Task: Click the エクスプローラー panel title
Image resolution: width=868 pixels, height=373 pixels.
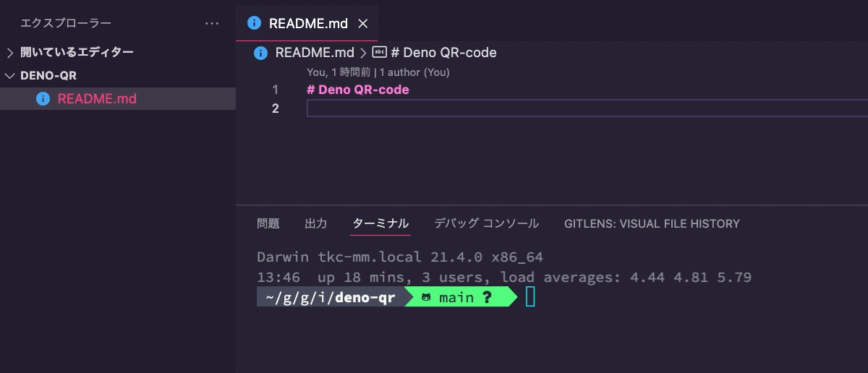Action: pos(66,23)
